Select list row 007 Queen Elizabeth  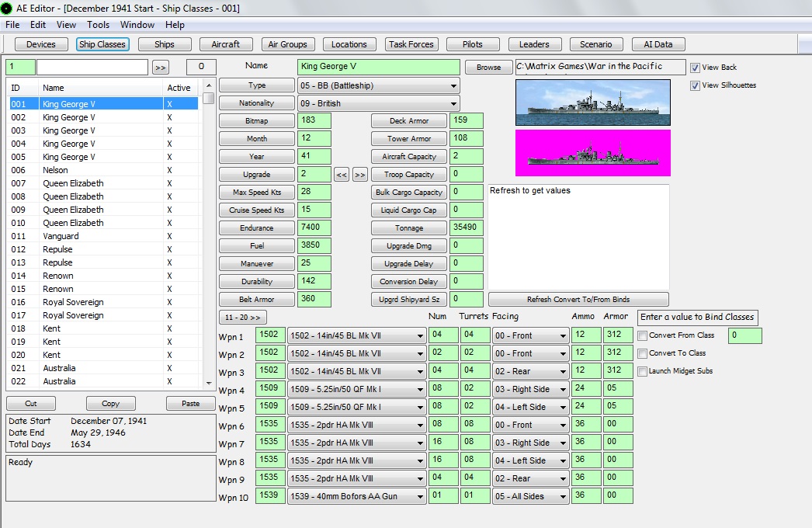pos(103,183)
